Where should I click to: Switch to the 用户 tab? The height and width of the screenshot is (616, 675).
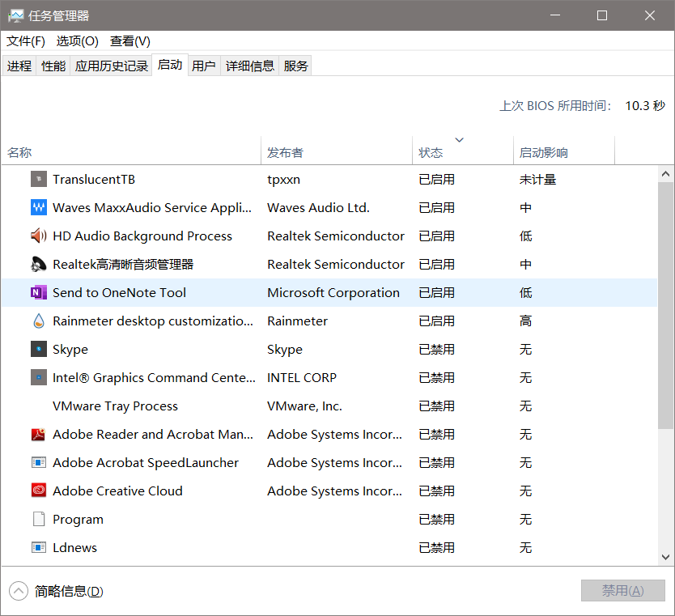[204, 66]
